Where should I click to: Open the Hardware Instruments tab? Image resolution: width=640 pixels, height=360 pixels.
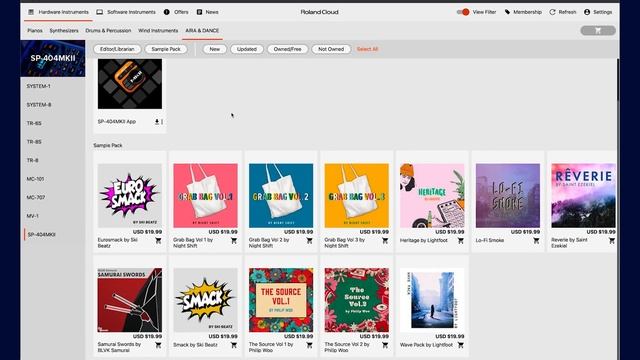point(58,12)
